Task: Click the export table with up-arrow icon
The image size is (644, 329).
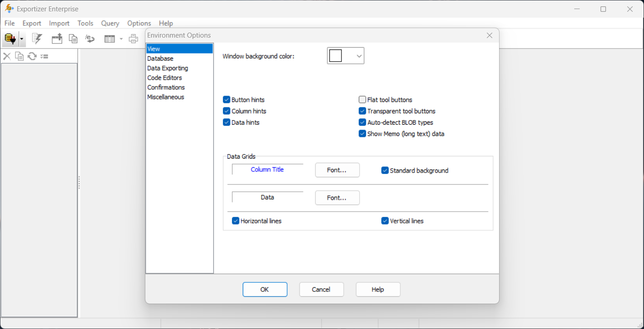Action: pyautogui.click(x=57, y=39)
